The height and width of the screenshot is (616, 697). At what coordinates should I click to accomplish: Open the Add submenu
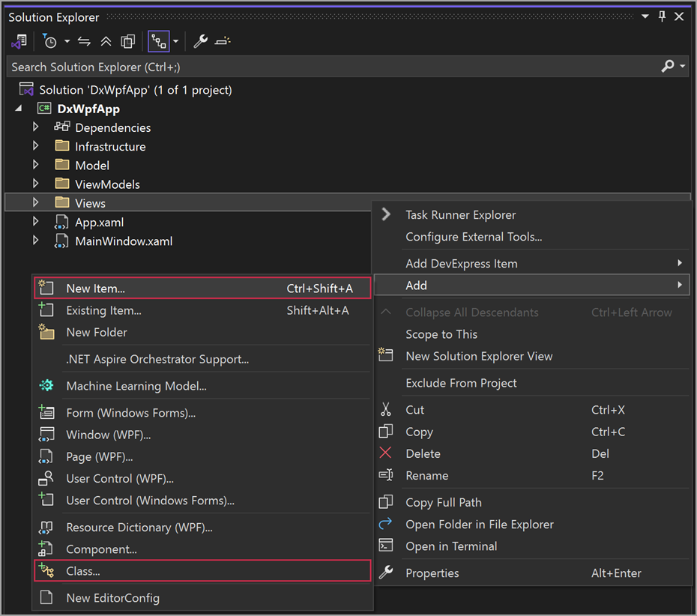click(531, 286)
